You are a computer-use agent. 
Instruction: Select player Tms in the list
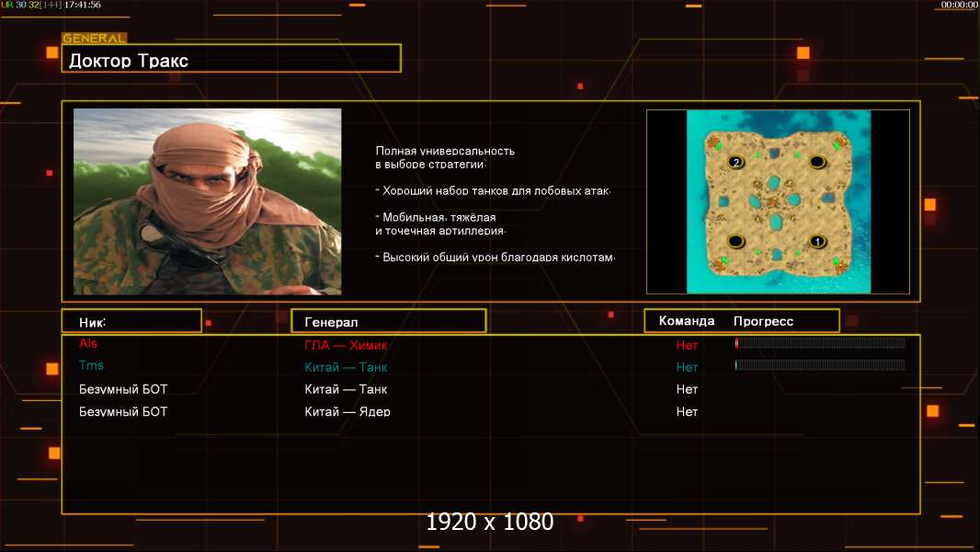click(91, 365)
